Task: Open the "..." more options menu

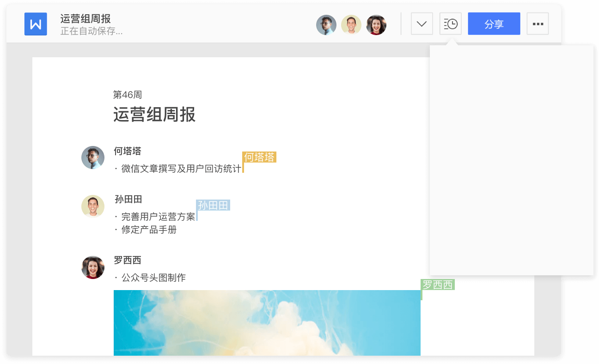Action: click(x=538, y=24)
